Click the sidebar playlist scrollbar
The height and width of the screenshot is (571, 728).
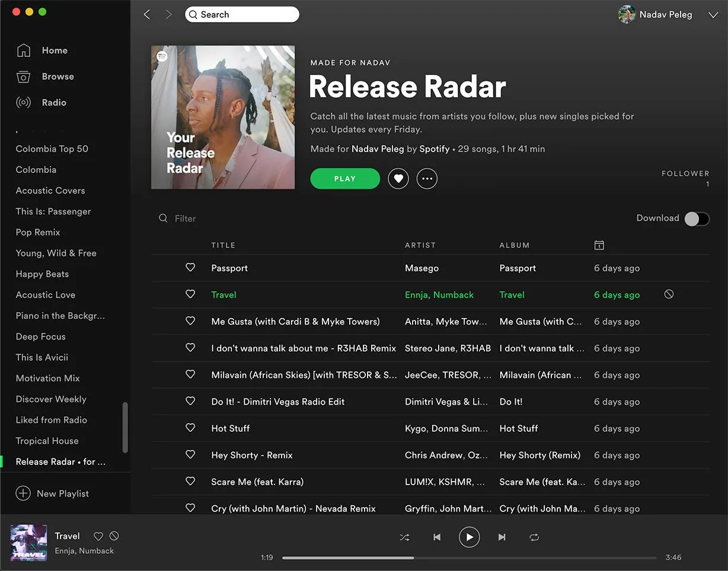click(125, 427)
